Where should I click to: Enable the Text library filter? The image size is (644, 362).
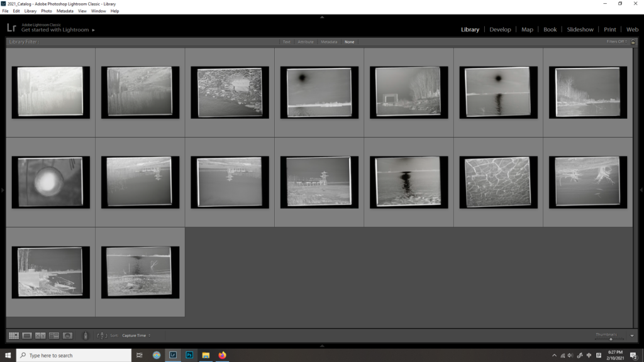(x=287, y=42)
